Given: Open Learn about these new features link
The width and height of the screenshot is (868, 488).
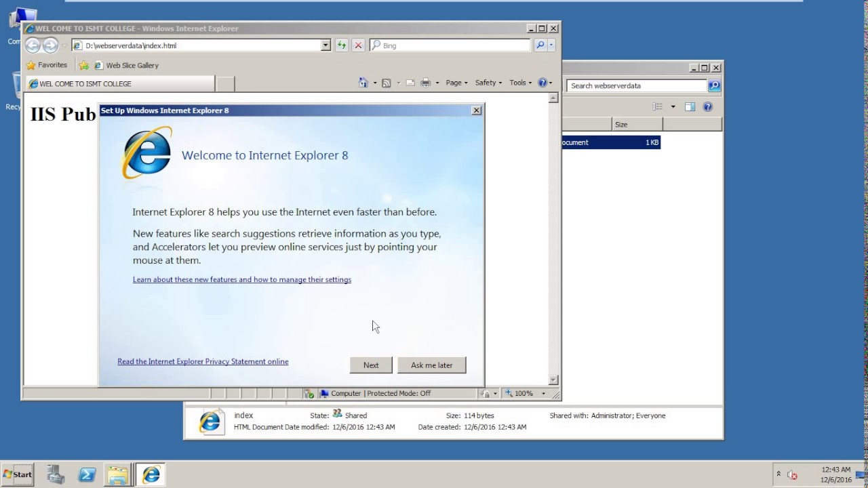Looking at the screenshot, I should tap(242, 279).
